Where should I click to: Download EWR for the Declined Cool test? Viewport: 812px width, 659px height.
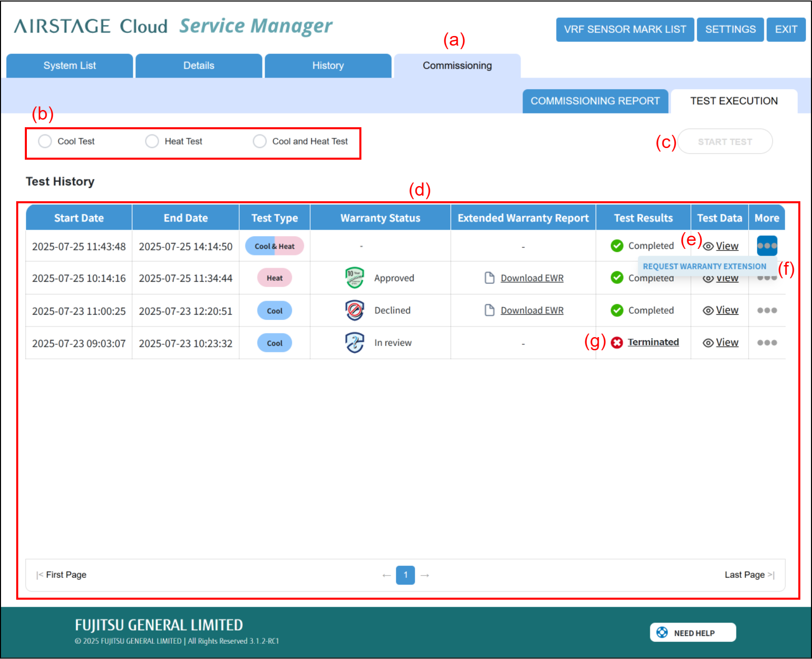coord(532,310)
